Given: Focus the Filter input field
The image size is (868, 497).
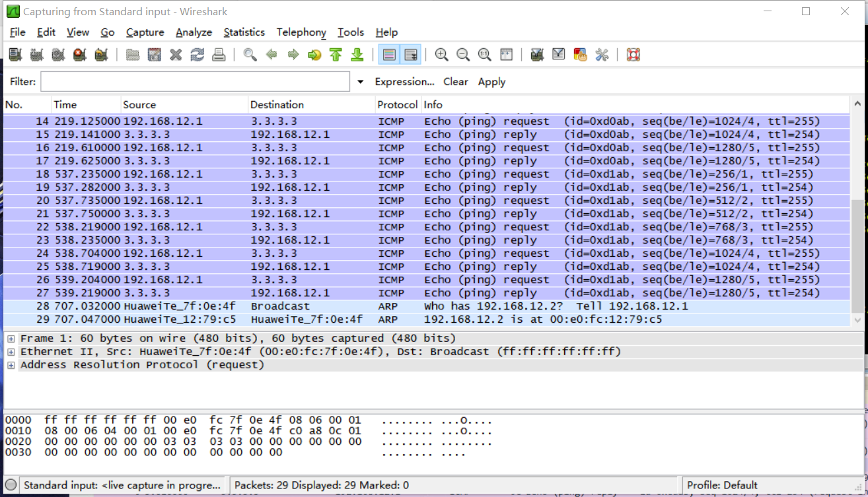Looking at the screenshot, I should pyautogui.click(x=196, y=82).
